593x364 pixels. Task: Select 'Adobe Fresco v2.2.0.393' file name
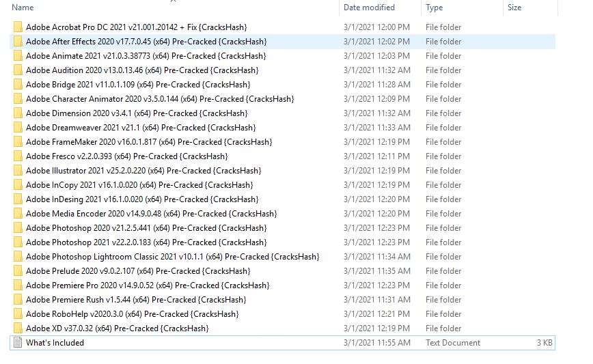(x=127, y=156)
